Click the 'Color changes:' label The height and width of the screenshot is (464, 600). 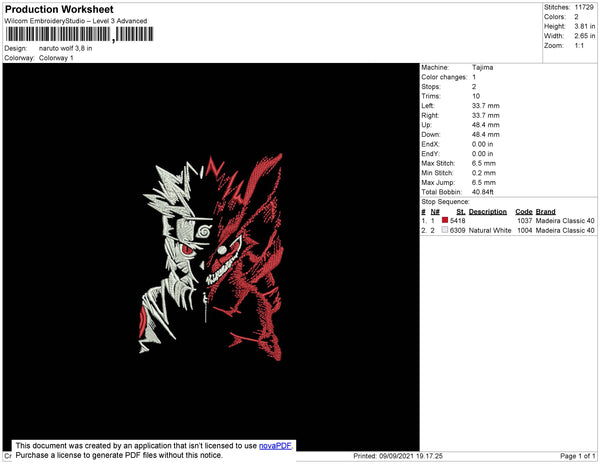(x=444, y=77)
